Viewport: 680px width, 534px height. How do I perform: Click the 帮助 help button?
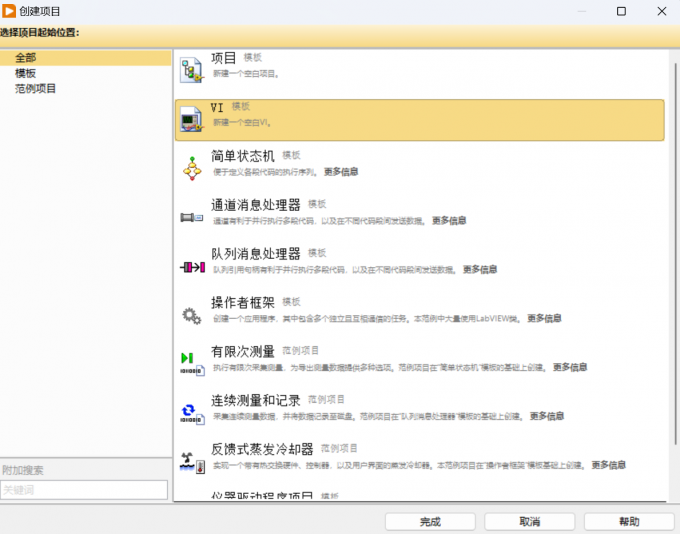click(x=629, y=522)
